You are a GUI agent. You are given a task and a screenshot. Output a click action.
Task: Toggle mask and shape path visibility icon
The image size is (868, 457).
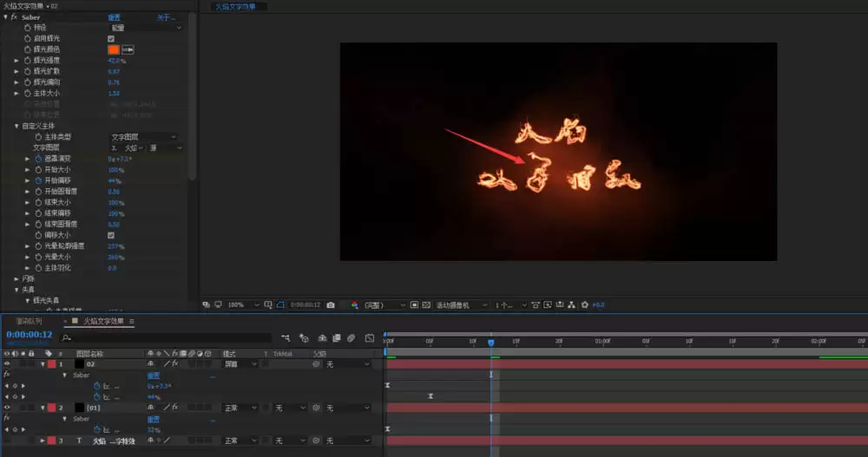tap(280, 305)
